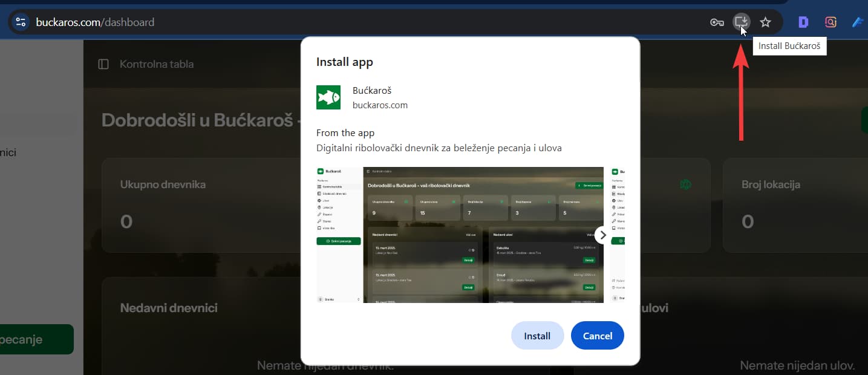
Task: Click the green icon beside Broj lokacija card
Action: [x=685, y=184]
